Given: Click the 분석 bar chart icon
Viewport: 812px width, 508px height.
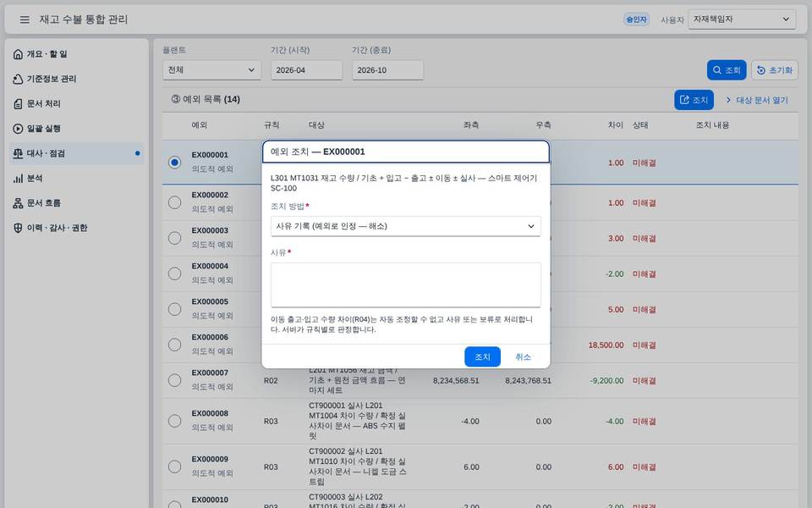Looking at the screenshot, I should pyautogui.click(x=18, y=179).
